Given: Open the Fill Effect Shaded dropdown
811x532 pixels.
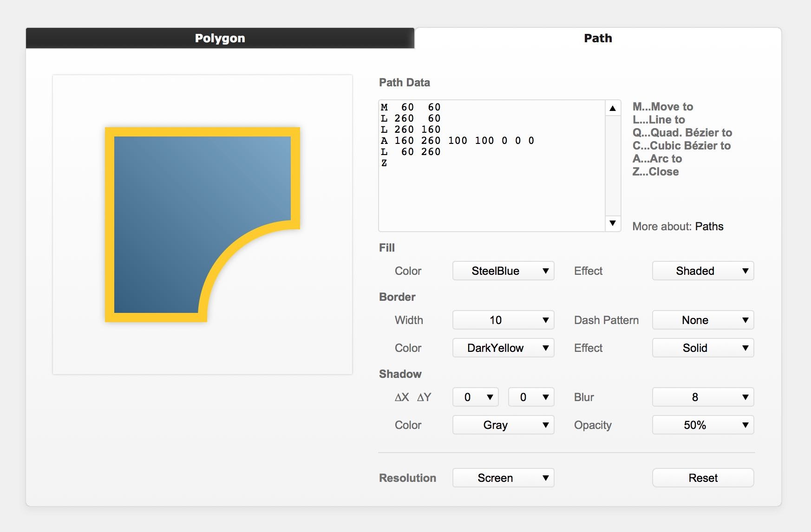Looking at the screenshot, I should pos(703,271).
